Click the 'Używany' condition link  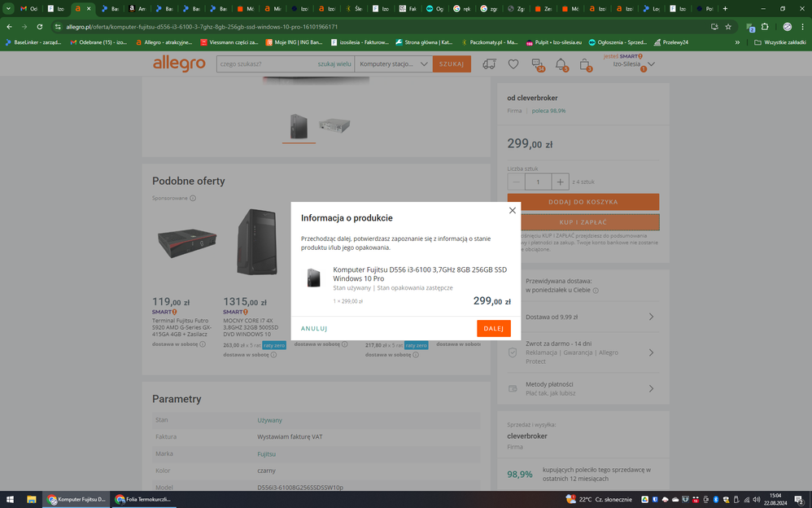pyautogui.click(x=269, y=420)
